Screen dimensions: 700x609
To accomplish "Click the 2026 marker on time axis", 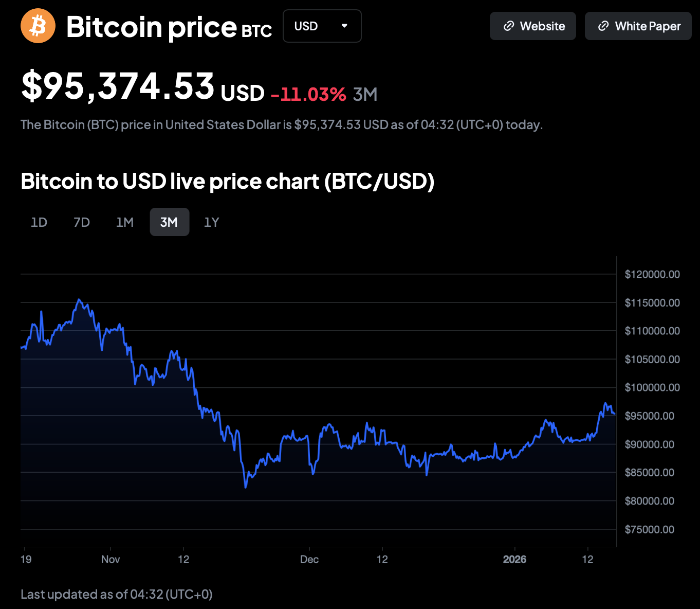I will pyautogui.click(x=514, y=559).
